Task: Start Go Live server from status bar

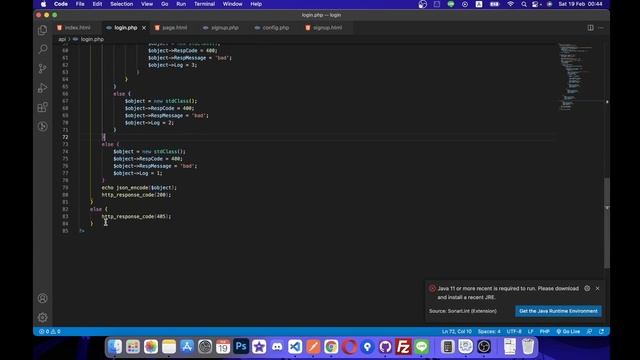Action: click(568, 331)
